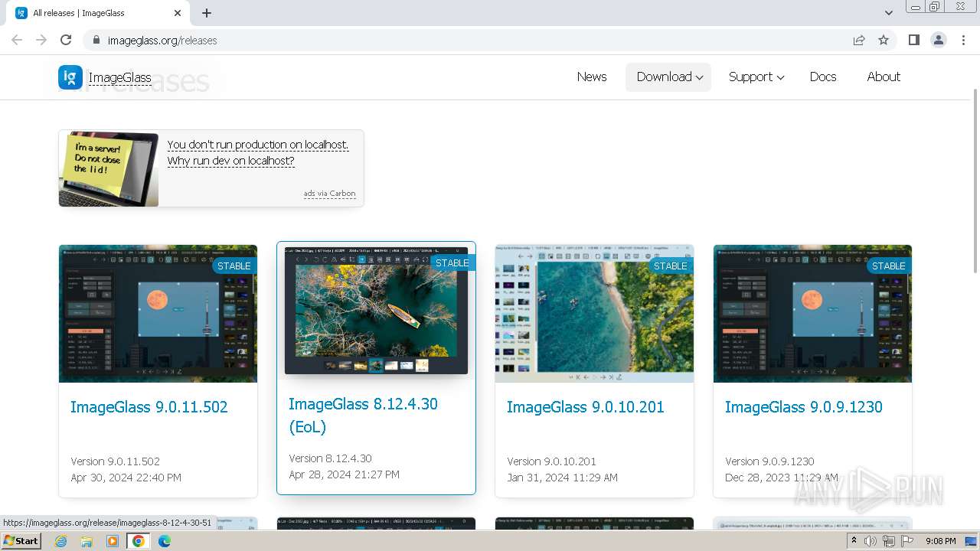Click STABLE badge on 9.0.11.502 card
This screenshot has height=551, width=980.
234,266
